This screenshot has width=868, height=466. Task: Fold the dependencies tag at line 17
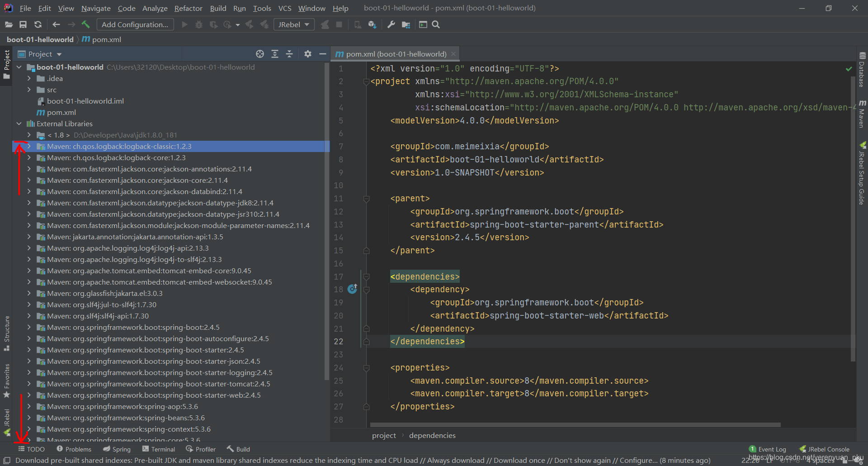[367, 276]
